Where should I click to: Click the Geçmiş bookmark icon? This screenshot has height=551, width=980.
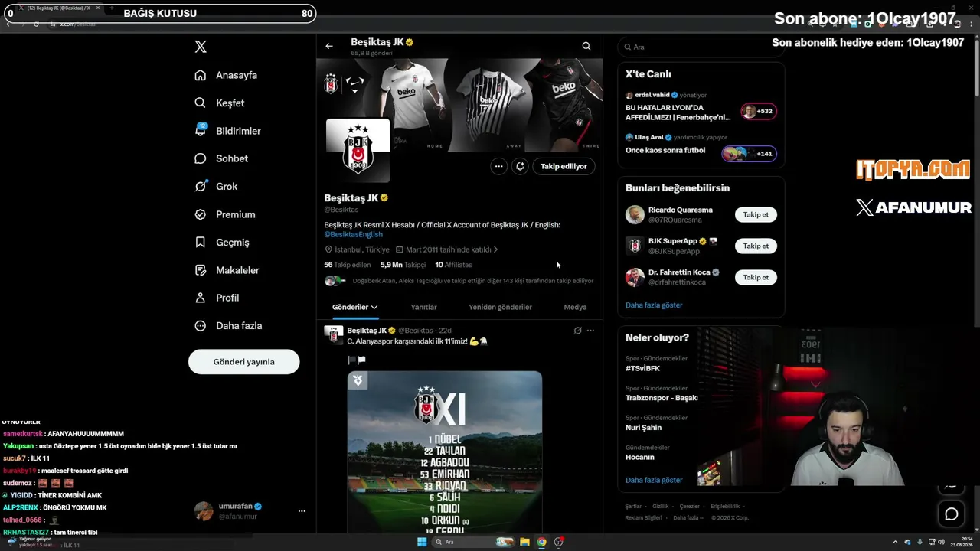[x=201, y=242]
